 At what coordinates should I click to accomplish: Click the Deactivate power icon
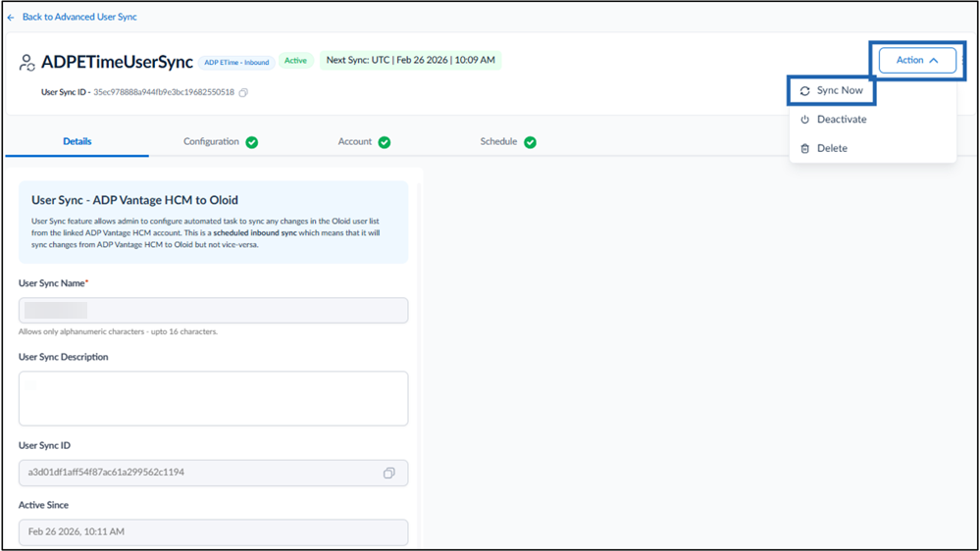[x=805, y=120]
